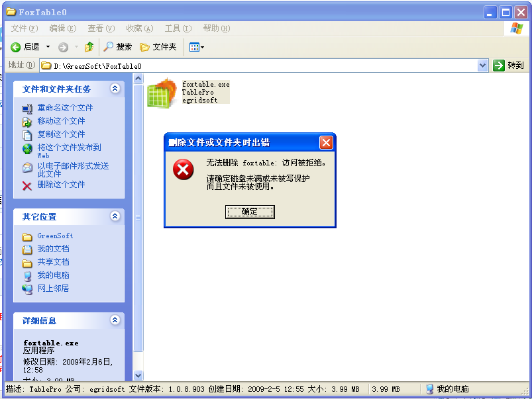Toggle the Folders (文件夹) pane

158,47
